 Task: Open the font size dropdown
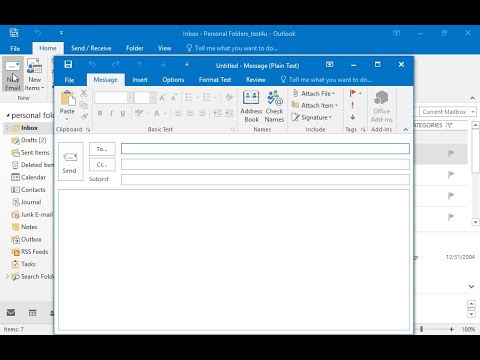point(152,97)
